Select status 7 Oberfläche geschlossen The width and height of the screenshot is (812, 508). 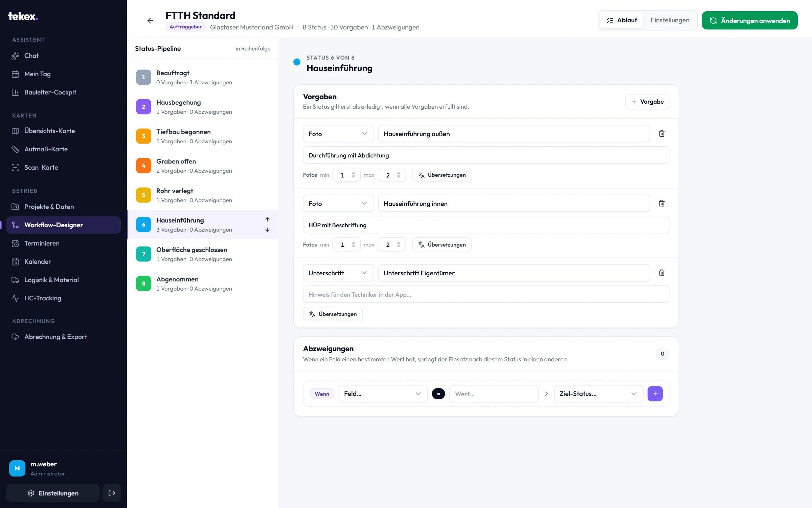pyautogui.click(x=203, y=254)
